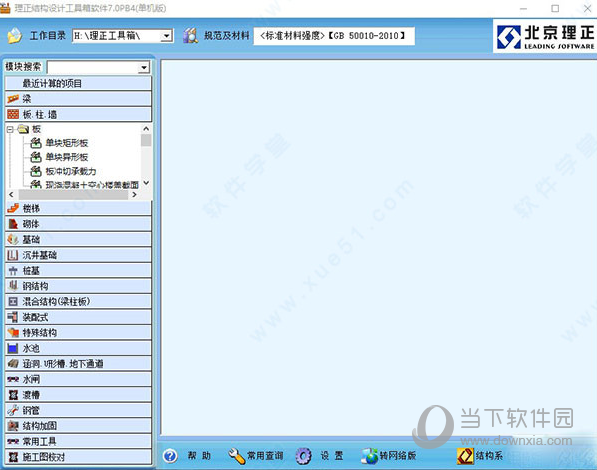Viewport: 597px width, 470px height.
Task: Open the 工作目录 path dropdown
Action: click(166, 36)
